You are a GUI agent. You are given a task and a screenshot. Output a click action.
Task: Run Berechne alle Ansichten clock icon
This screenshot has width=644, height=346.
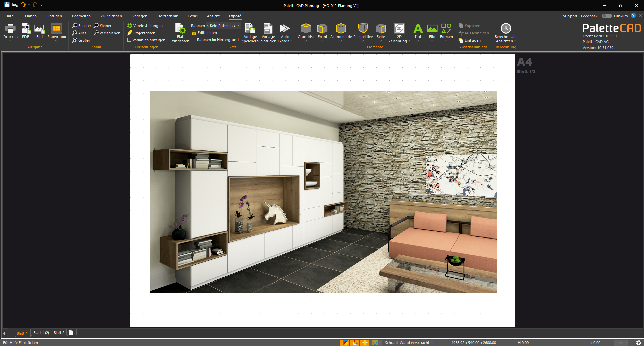pos(506,28)
